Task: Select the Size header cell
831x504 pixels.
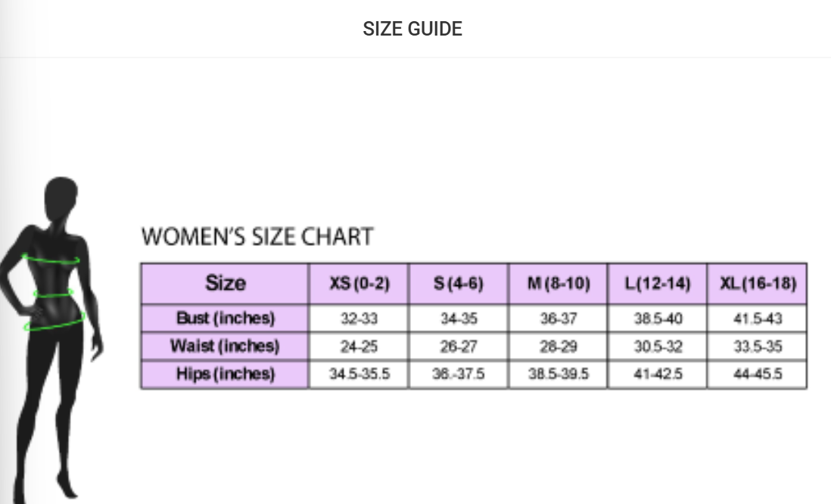Action: [225, 284]
